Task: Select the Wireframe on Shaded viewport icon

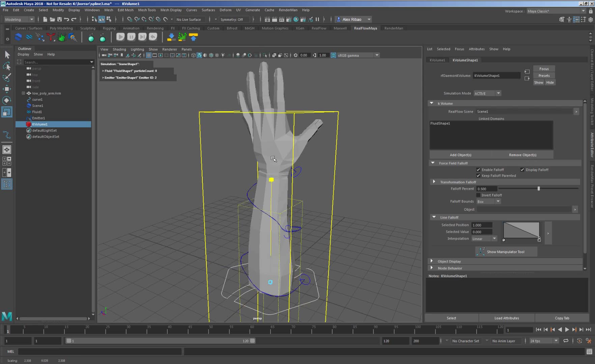Action: click(x=211, y=55)
